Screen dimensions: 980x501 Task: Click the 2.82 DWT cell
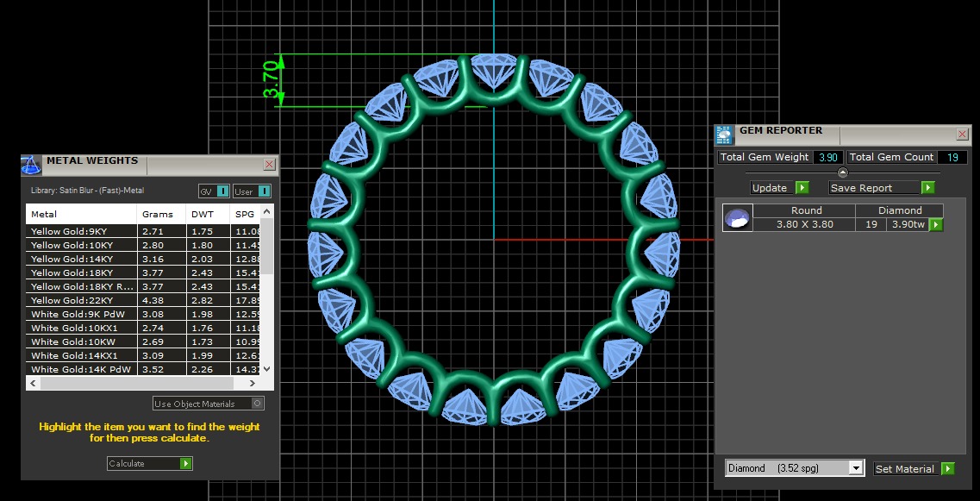click(x=208, y=300)
